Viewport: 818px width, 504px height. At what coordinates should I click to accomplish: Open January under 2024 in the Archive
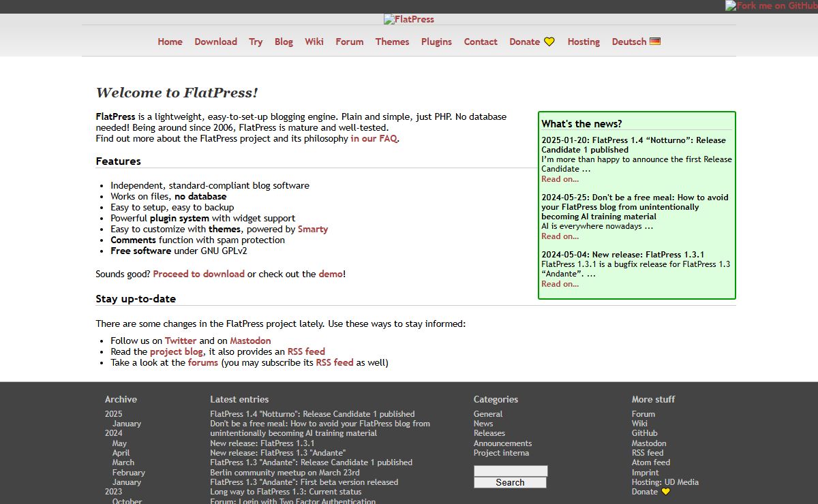(127, 482)
